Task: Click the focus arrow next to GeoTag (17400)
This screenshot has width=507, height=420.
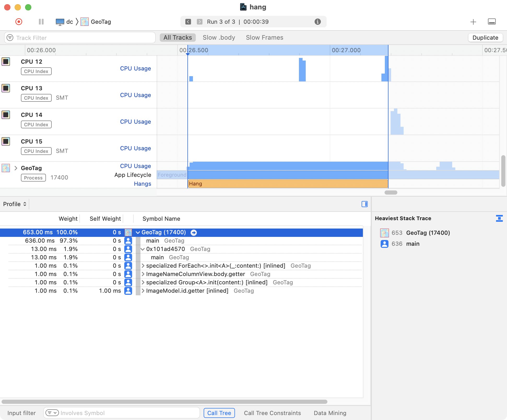Action: click(x=194, y=232)
